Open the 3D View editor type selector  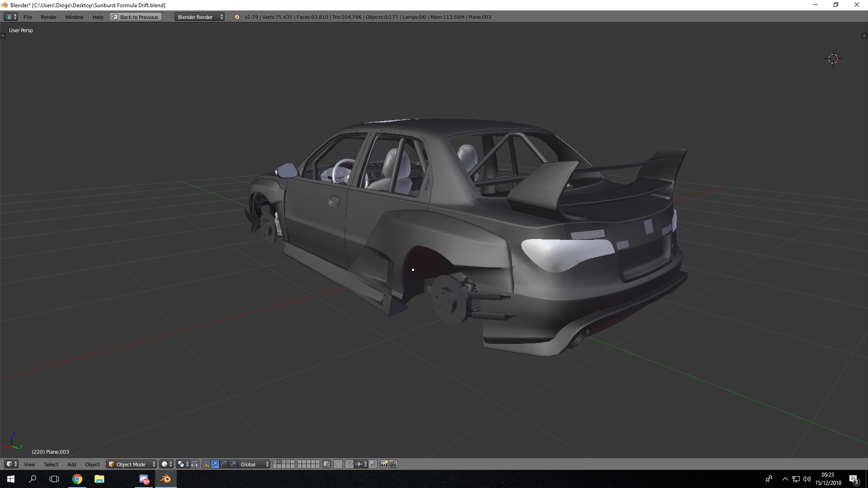[11, 464]
